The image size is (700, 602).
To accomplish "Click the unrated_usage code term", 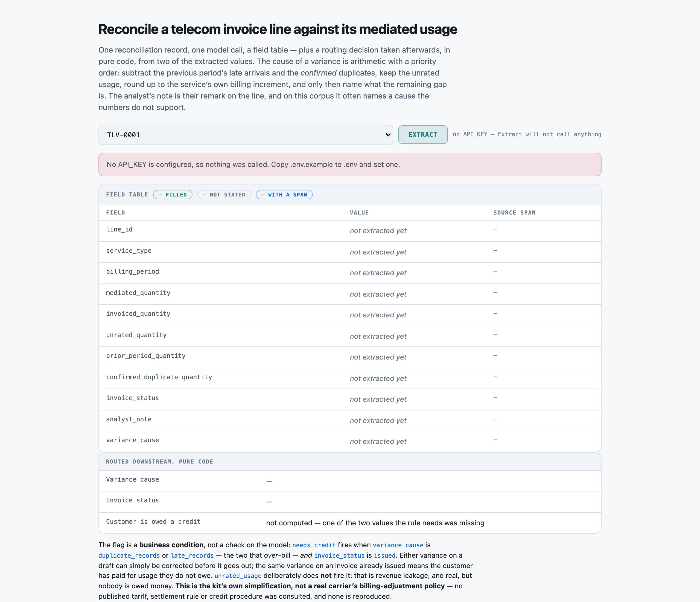I will tap(238, 576).
